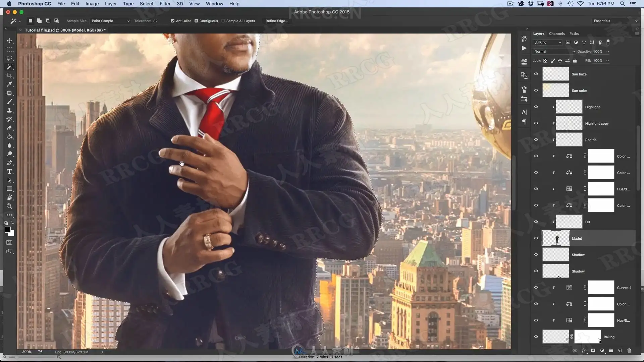Click the delete layer trash icon
Viewport: 644px width, 362px height.
pos(629,351)
